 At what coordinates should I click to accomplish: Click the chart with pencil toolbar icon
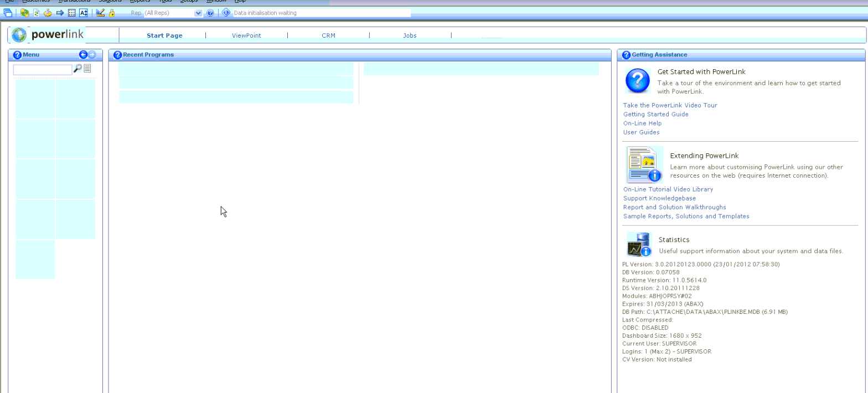click(x=100, y=13)
